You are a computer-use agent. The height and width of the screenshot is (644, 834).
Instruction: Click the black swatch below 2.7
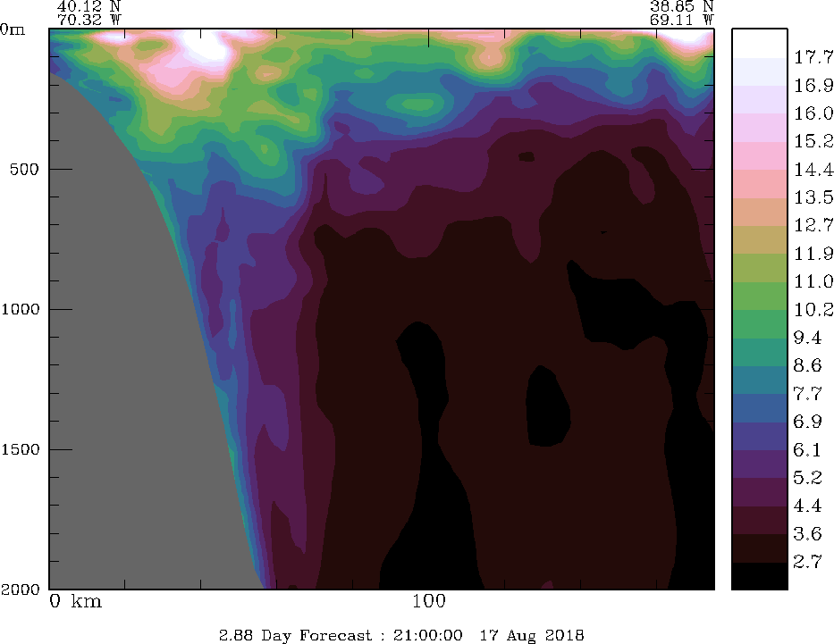[759, 575]
